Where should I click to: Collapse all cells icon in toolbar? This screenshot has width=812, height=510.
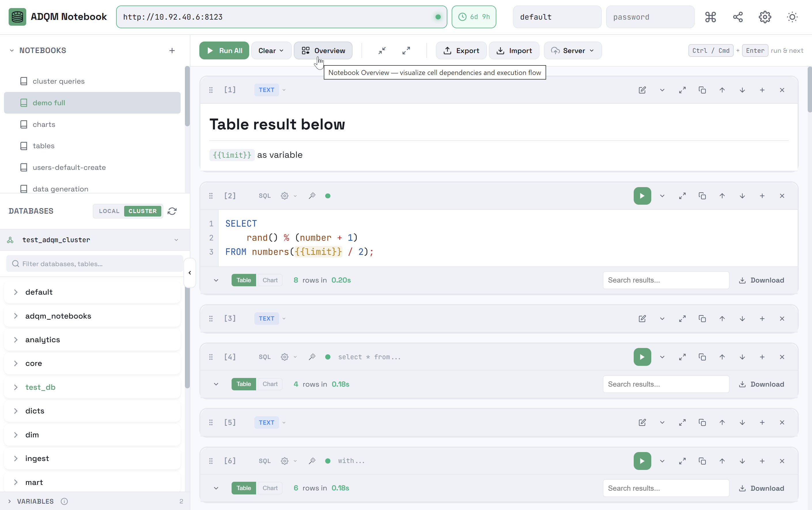point(382,50)
